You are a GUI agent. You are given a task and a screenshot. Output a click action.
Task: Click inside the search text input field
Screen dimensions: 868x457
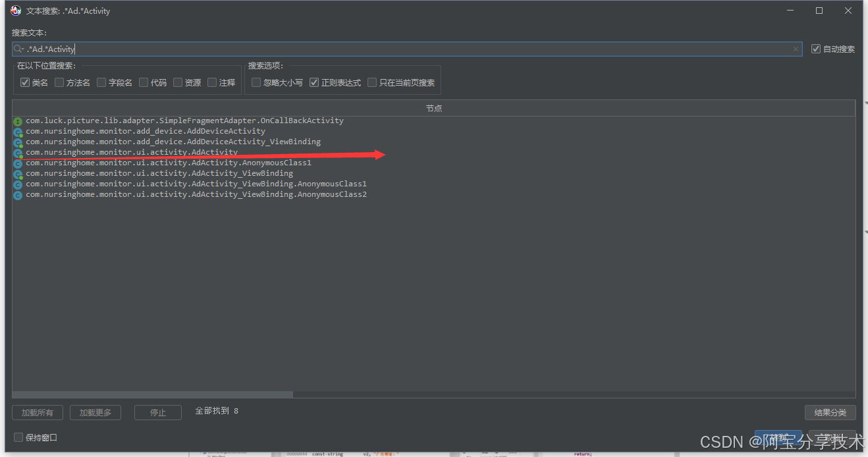[407, 49]
